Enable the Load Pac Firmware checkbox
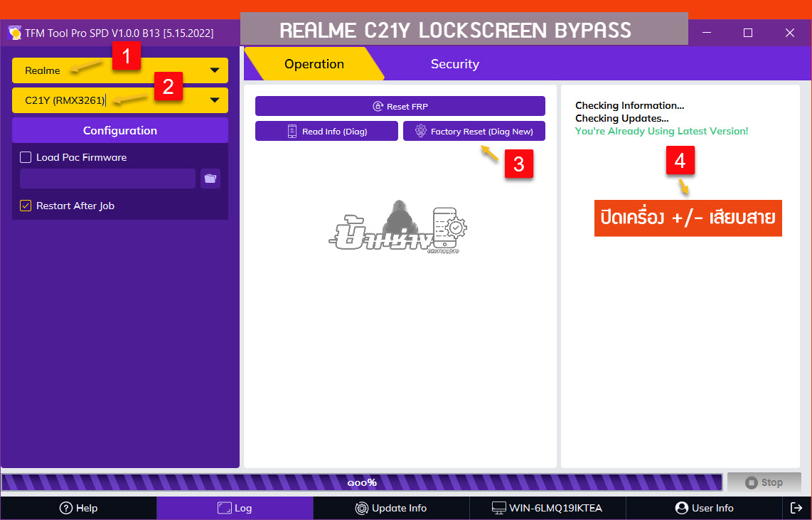Viewport: 812px width, 520px height. [26, 157]
